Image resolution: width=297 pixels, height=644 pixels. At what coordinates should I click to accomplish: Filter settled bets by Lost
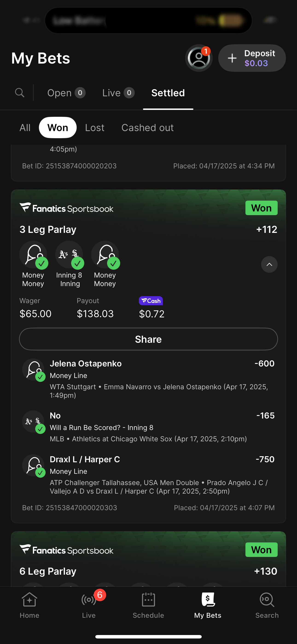pyautogui.click(x=94, y=128)
